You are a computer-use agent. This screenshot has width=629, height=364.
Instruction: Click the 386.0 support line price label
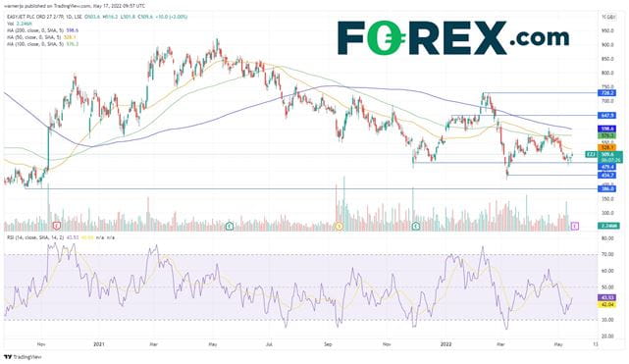tap(606, 188)
